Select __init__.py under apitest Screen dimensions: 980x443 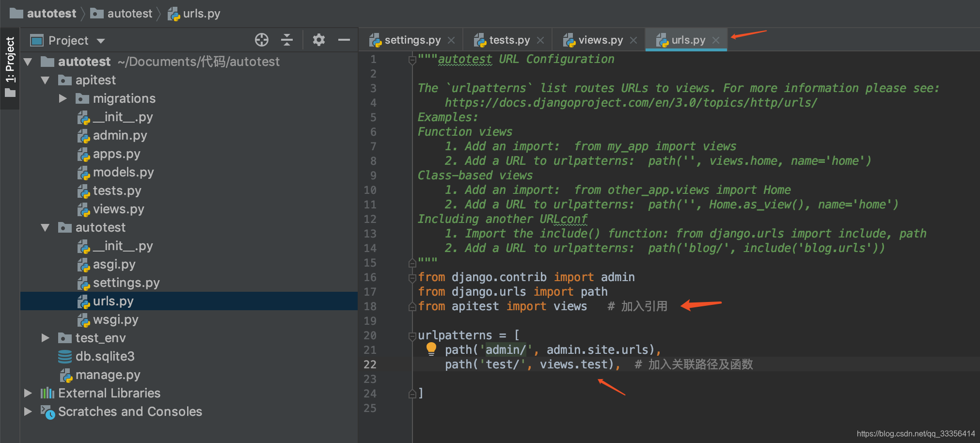coord(123,117)
